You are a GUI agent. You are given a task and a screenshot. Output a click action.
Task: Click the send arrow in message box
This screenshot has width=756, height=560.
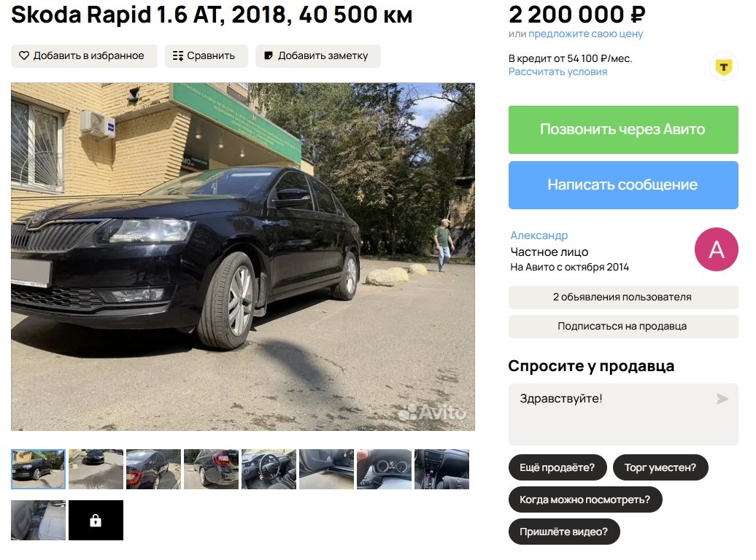[722, 399]
